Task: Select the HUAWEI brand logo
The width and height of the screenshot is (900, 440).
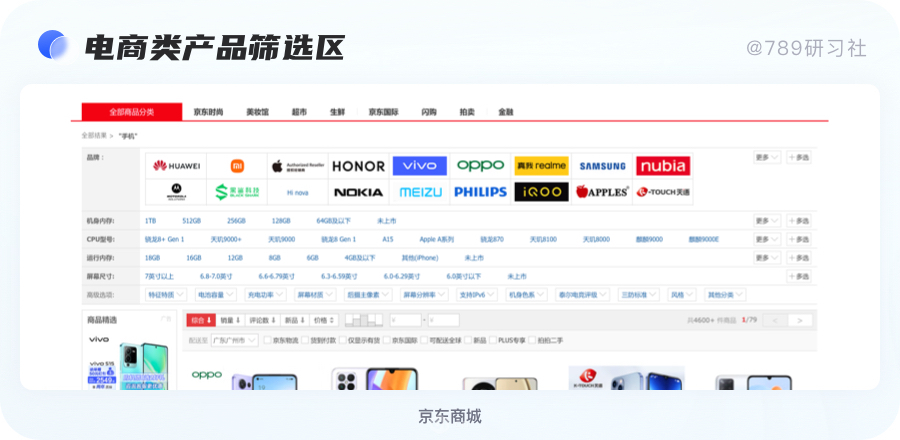Action: click(176, 166)
